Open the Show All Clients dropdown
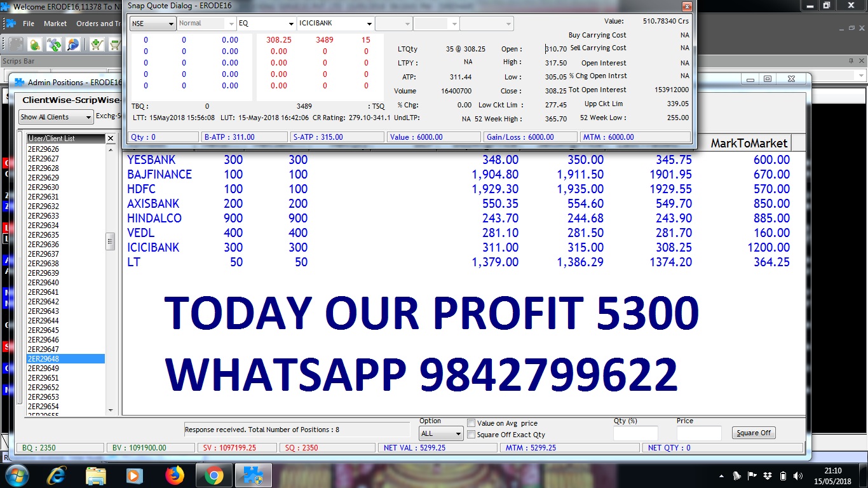Screen dimensions: 868x488 tap(56, 117)
